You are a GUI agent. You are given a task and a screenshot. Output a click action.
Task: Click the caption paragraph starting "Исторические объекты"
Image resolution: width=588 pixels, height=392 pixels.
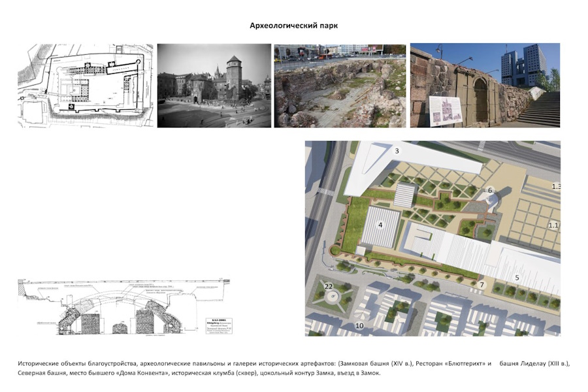coord(293,368)
